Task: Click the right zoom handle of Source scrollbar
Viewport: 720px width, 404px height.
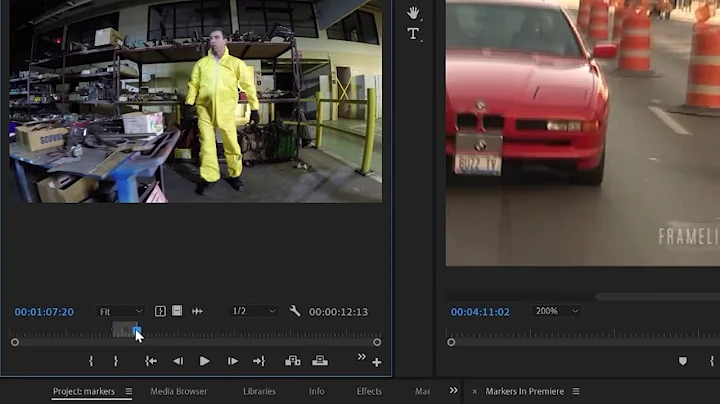Action: point(377,342)
